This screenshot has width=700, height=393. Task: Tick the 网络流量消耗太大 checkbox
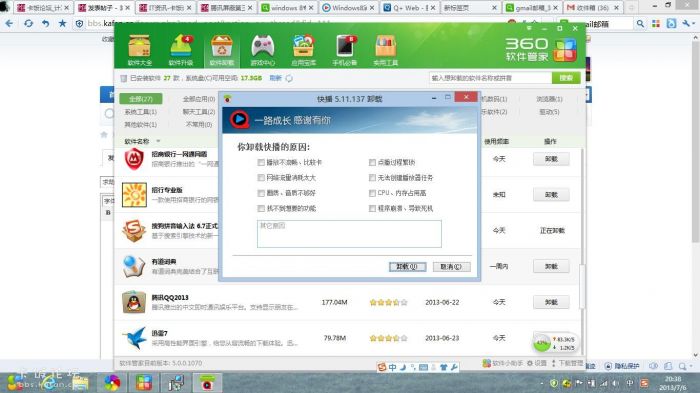click(x=261, y=178)
